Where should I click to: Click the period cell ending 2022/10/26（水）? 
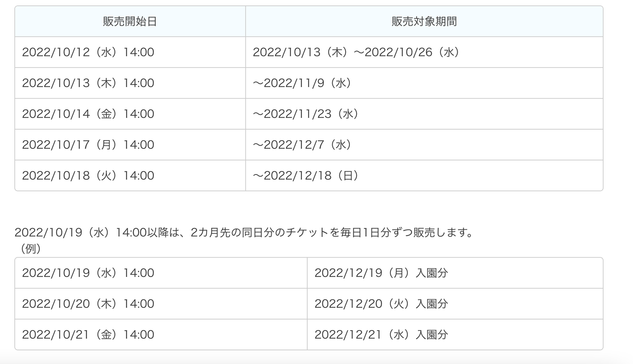357,52
